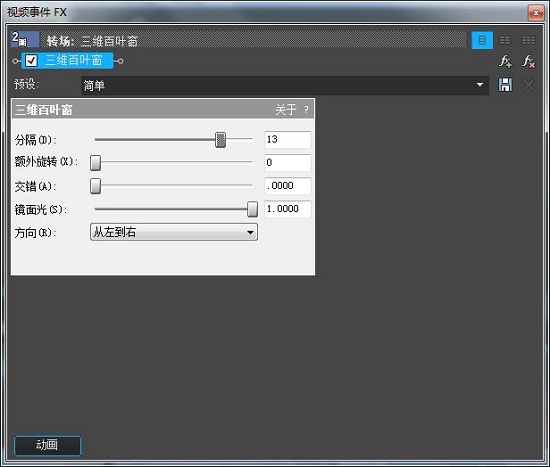Click the 分隔 value field showing 13
The image size is (550, 467).
point(288,140)
